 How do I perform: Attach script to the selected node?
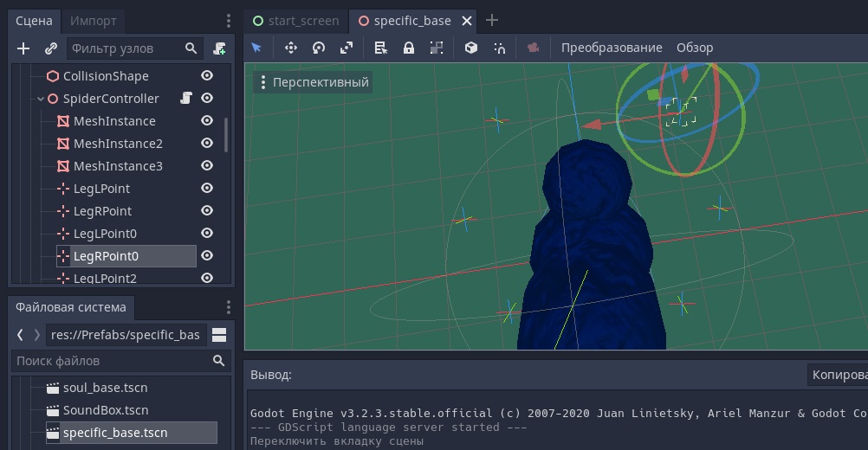(x=219, y=48)
